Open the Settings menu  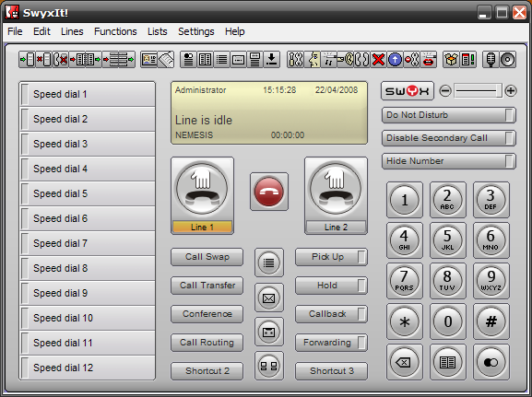[x=196, y=31]
